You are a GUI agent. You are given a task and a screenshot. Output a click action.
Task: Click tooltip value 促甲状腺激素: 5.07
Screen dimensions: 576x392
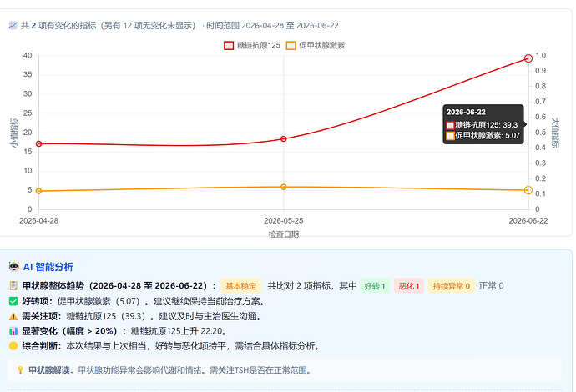click(x=483, y=136)
